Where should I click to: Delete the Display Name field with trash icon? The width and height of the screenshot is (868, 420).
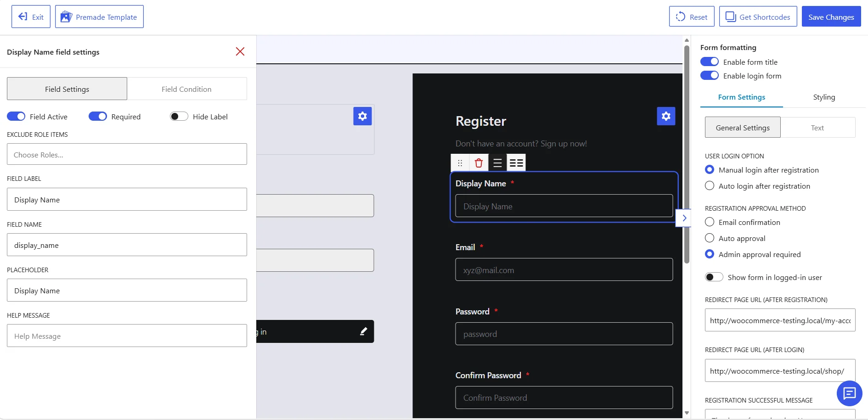pyautogui.click(x=479, y=162)
